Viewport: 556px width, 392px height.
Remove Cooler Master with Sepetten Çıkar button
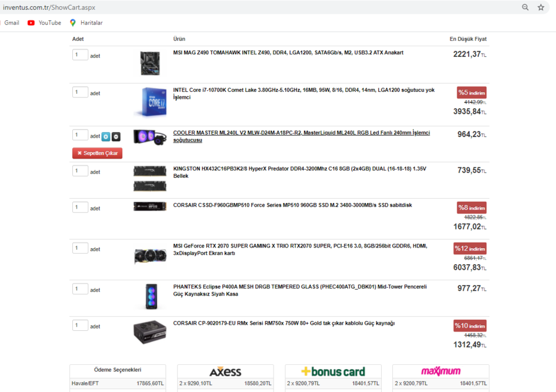point(97,153)
